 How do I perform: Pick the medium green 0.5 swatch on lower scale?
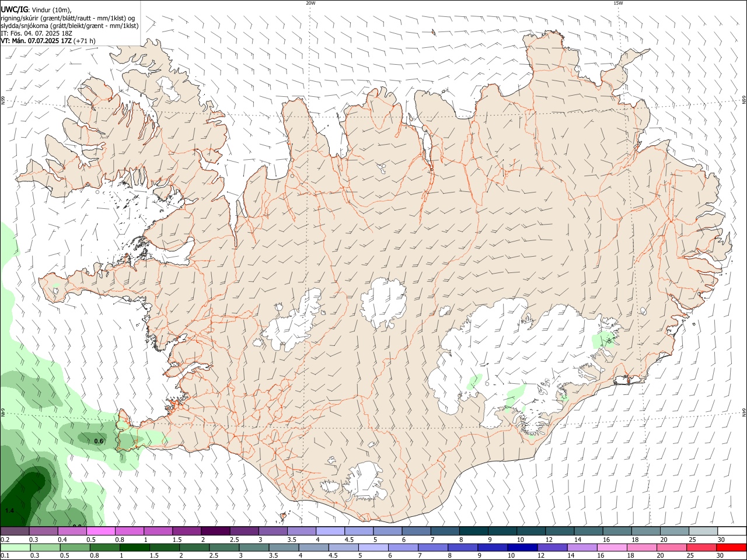tap(75, 548)
